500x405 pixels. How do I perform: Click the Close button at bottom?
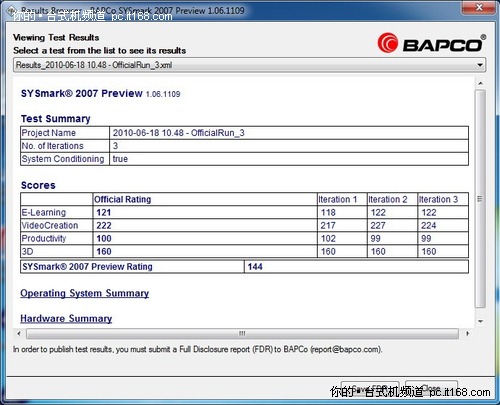pos(431,389)
